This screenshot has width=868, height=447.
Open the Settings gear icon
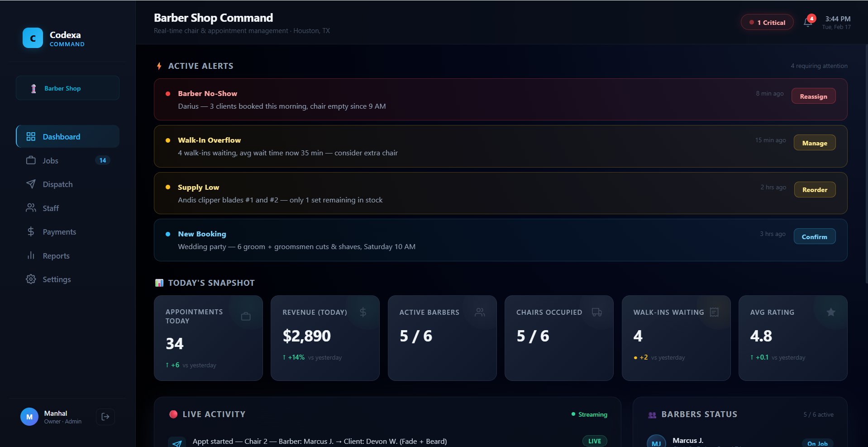(x=30, y=279)
